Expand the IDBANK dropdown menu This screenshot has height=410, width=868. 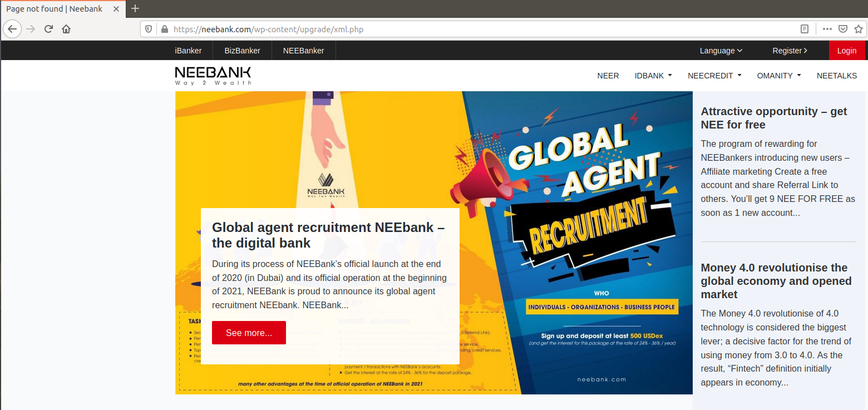coord(653,76)
